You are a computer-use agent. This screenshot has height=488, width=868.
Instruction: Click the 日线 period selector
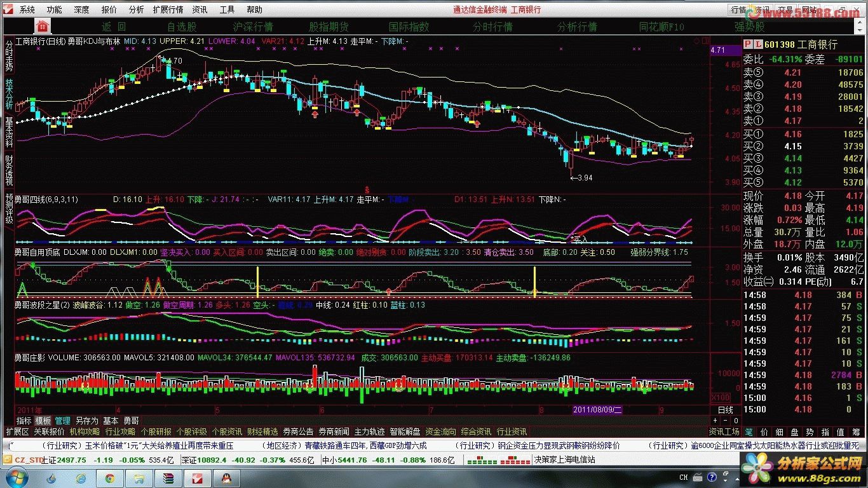point(725,410)
